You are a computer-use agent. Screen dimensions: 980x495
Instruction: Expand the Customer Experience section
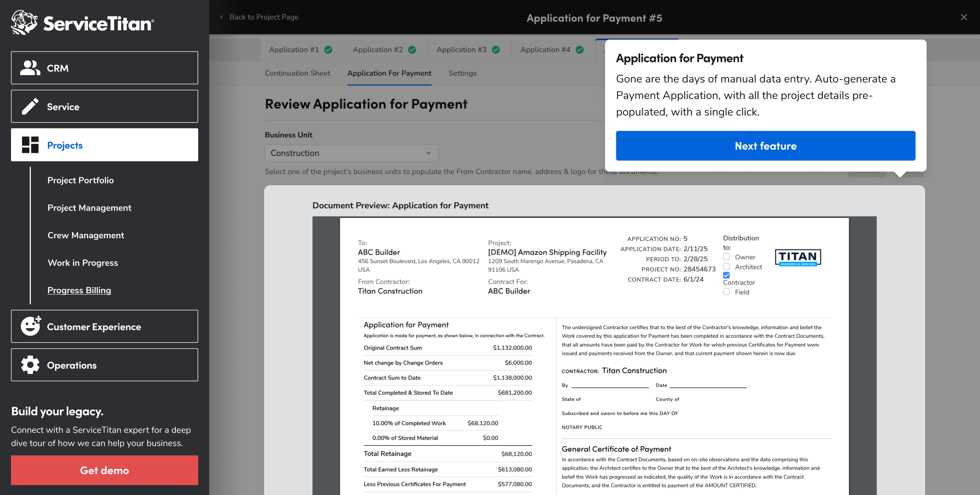coord(104,326)
